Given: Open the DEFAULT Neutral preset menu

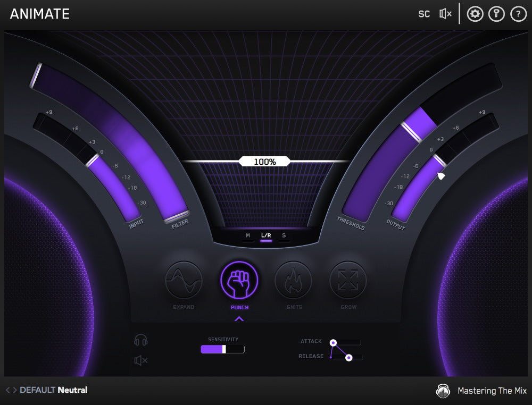Looking at the screenshot, I should click(x=54, y=390).
